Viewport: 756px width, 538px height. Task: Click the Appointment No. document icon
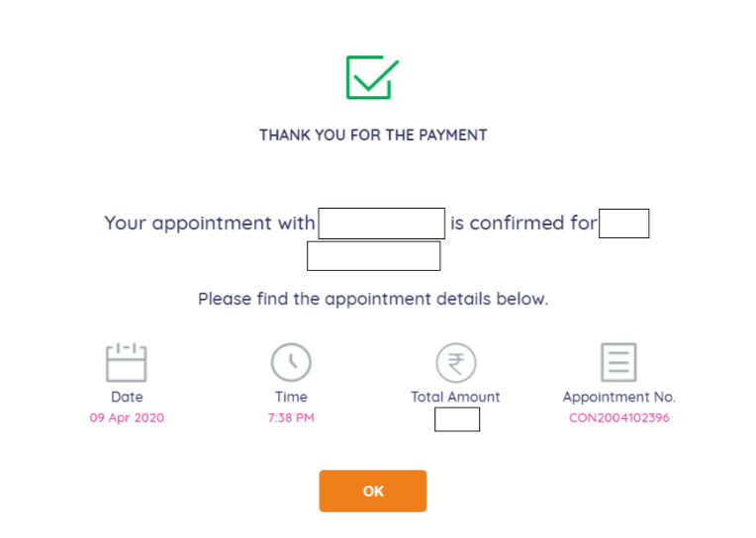coord(618,362)
